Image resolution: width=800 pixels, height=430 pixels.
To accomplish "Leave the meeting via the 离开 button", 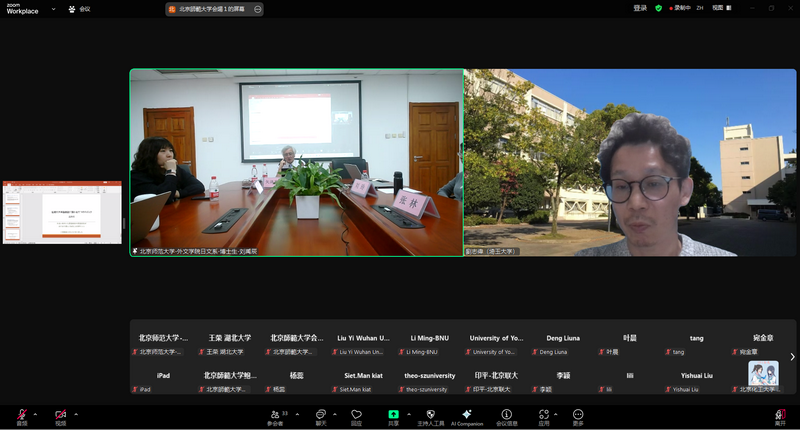I will point(780,415).
